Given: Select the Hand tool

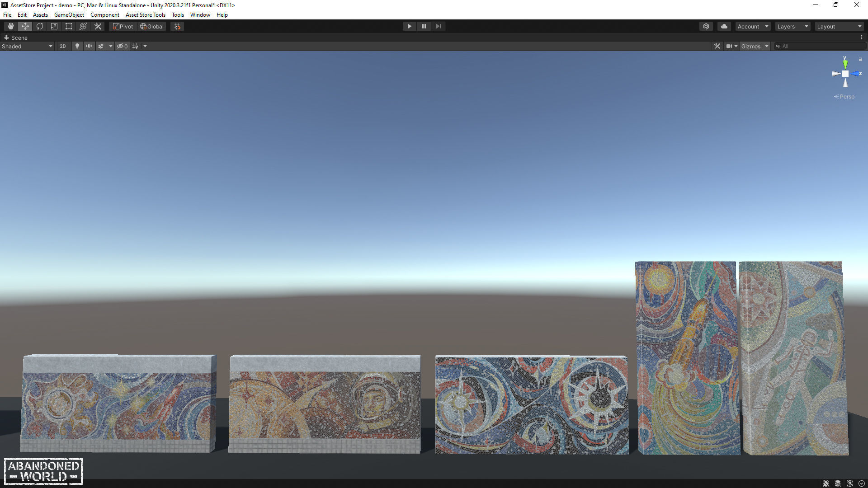Looking at the screenshot, I should coord(10,26).
